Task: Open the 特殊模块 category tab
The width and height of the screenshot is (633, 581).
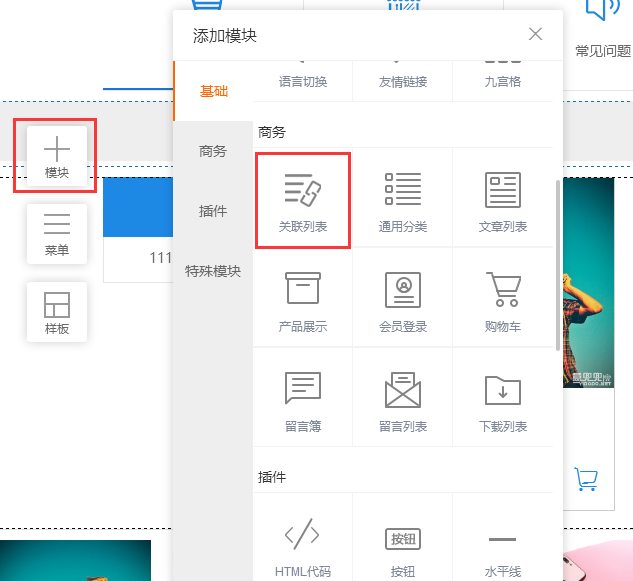Action: [213, 271]
